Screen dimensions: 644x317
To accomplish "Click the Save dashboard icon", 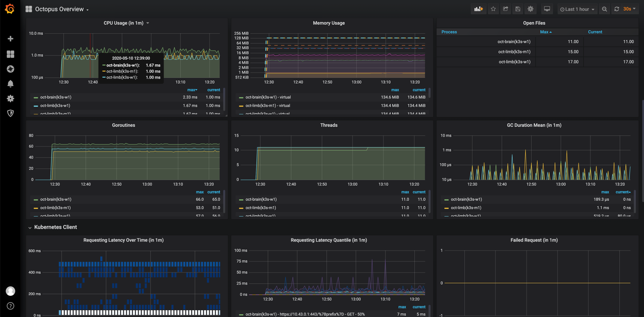I will 518,9.
